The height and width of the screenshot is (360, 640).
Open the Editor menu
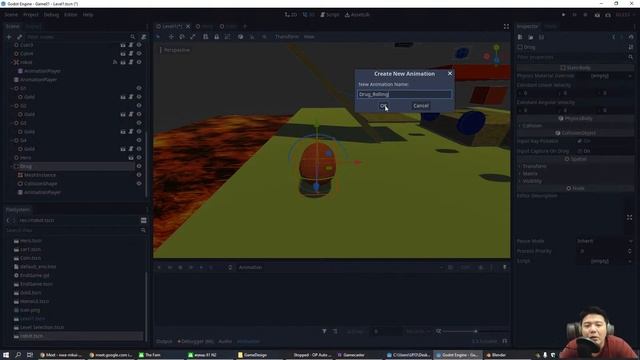point(71,15)
